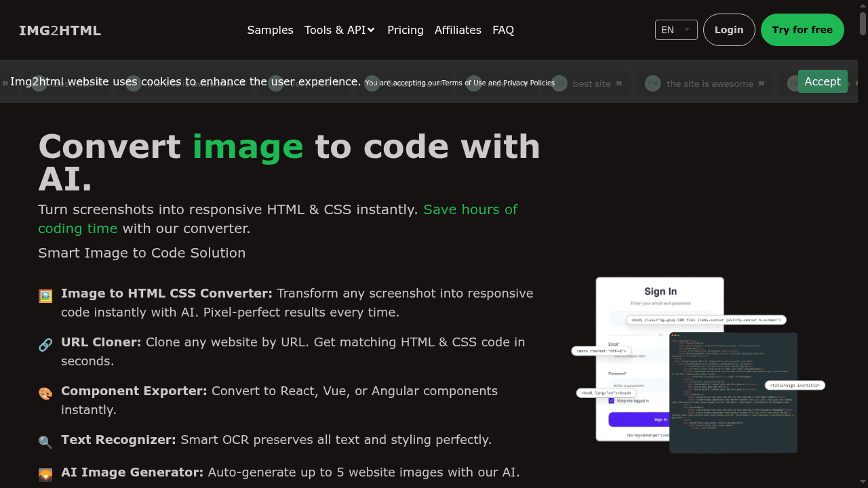Screen dimensions: 868x488
Task: Click the 'the site is awesome' testimonial chip
Action: point(705,83)
